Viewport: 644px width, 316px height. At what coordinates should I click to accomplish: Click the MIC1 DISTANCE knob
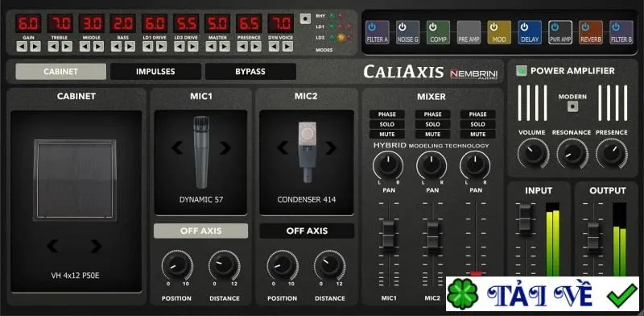pyautogui.click(x=225, y=265)
